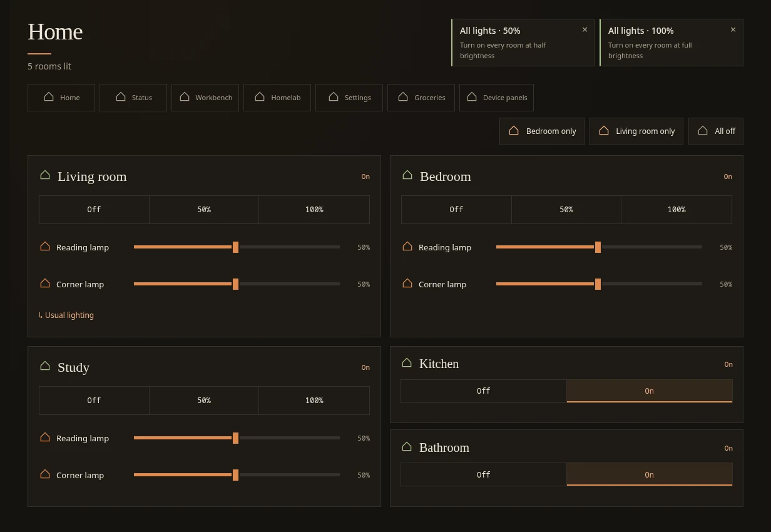Screen dimensions: 771x532
Task: Open the Settings tab
Action: tap(349, 98)
